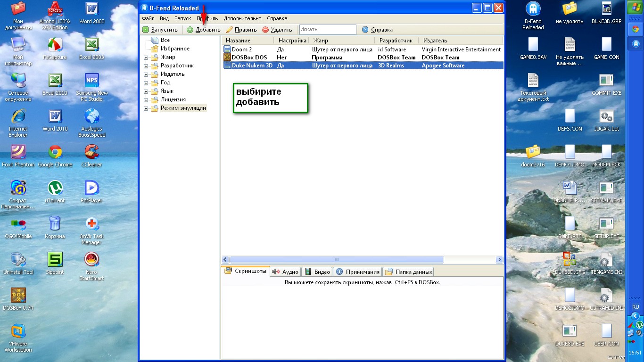
Task: Select the uTorrent desktop icon
Action: coord(55,192)
